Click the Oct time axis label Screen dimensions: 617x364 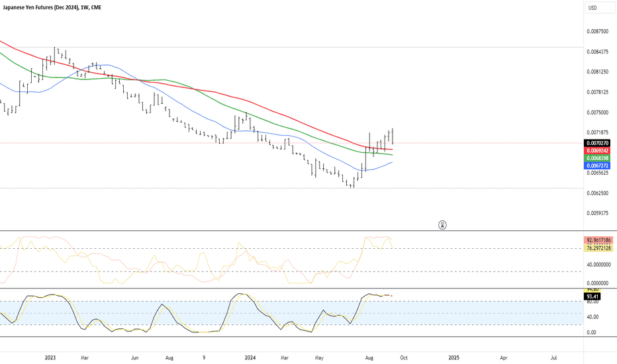coord(404,357)
